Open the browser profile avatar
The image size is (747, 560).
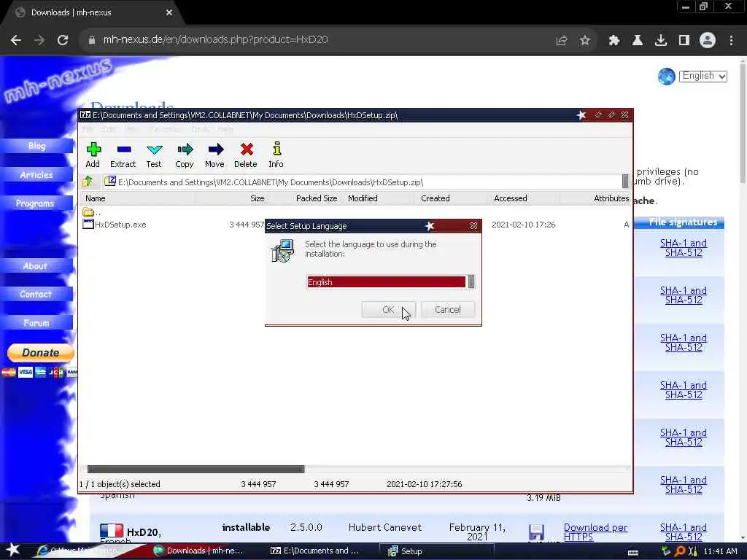point(708,40)
